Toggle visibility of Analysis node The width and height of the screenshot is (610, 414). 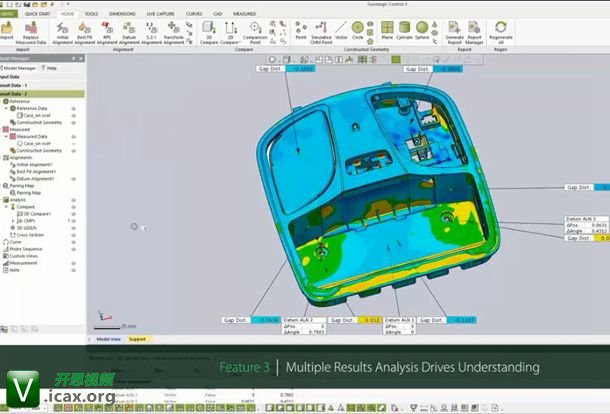[73, 200]
